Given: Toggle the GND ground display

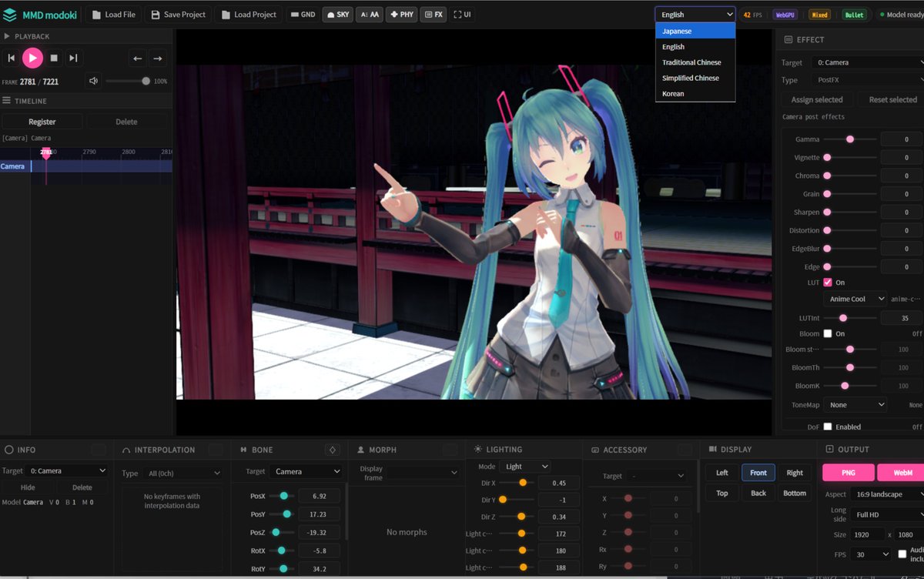Looking at the screenshot, I should pyautogui.click(x=303, y=15).
